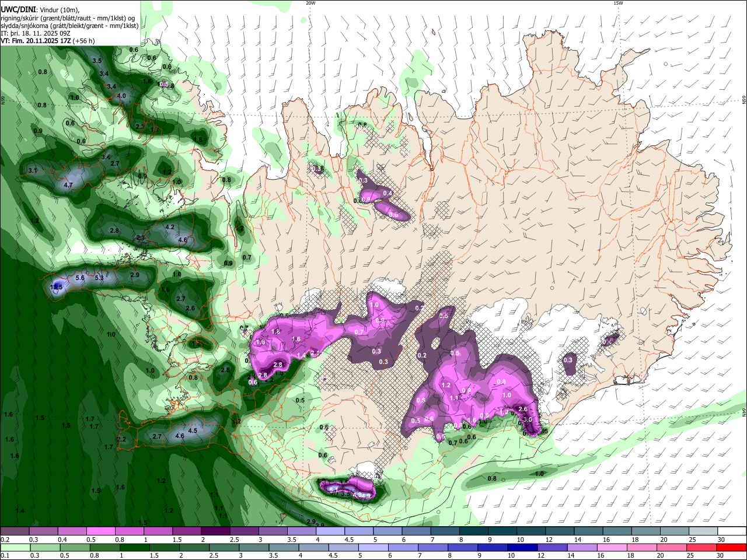Select the bright red lower swatch labeled 30
The height and width of the screenshot is (560, 747).
[731, 548]
